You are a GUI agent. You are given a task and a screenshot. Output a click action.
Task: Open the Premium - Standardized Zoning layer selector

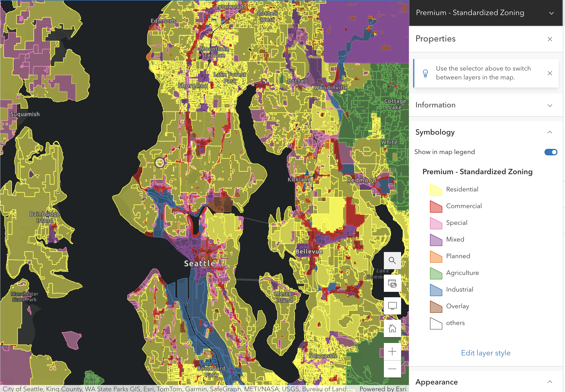(x=552, y=13)
